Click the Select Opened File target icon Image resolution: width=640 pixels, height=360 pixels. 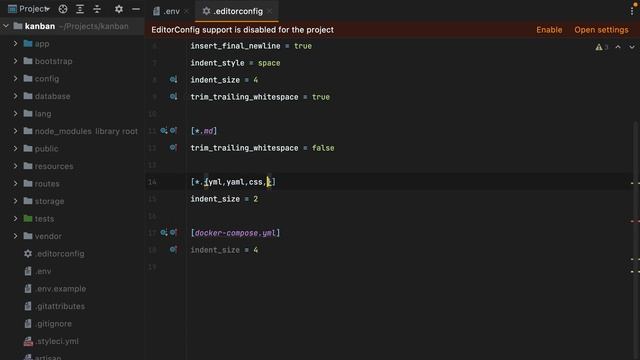point(63,9)
